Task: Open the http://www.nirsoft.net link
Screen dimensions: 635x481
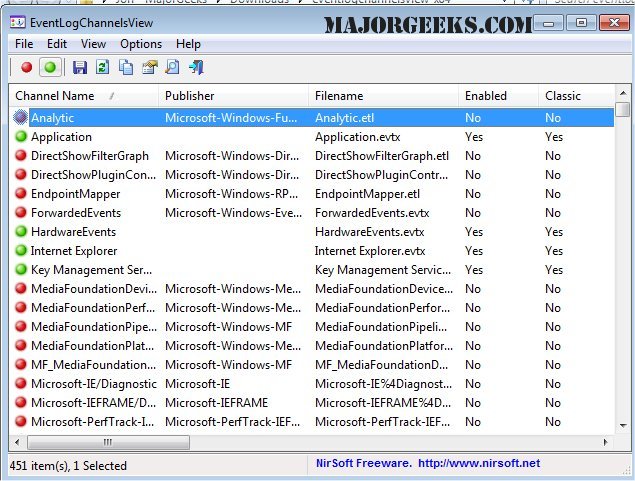Action: [x=479, y=463]
